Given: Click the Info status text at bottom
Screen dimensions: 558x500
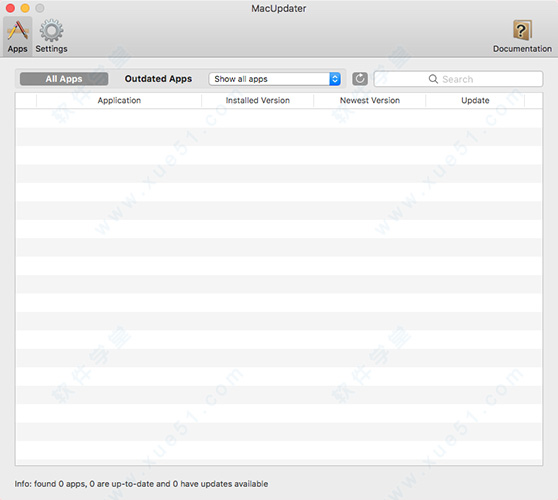Looking at the screenshot, I should click(141, 484).
